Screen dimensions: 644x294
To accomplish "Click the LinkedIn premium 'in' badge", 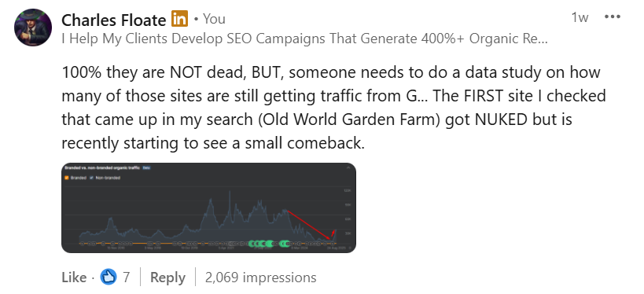I will [x=179, y=19].
